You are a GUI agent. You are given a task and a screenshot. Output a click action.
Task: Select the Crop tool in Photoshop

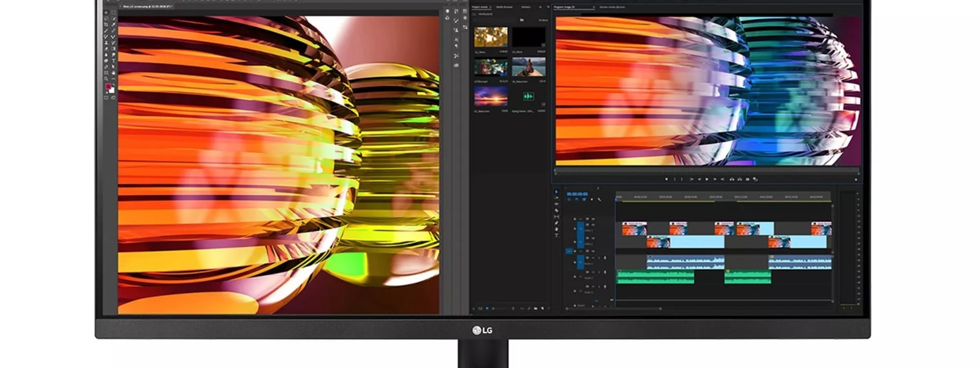pyautogui.click(x=106, y=25)
